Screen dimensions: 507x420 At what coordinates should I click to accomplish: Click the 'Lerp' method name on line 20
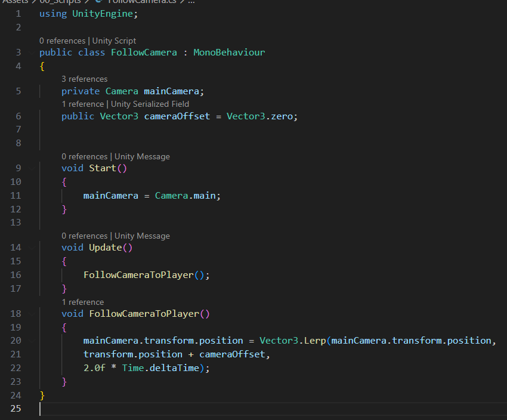[315, 341]
